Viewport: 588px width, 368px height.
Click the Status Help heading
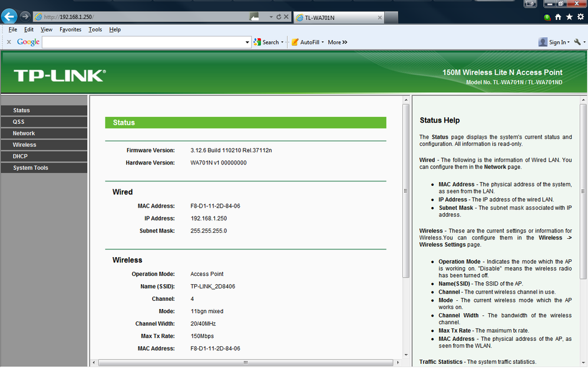click(x=440, y=120)
